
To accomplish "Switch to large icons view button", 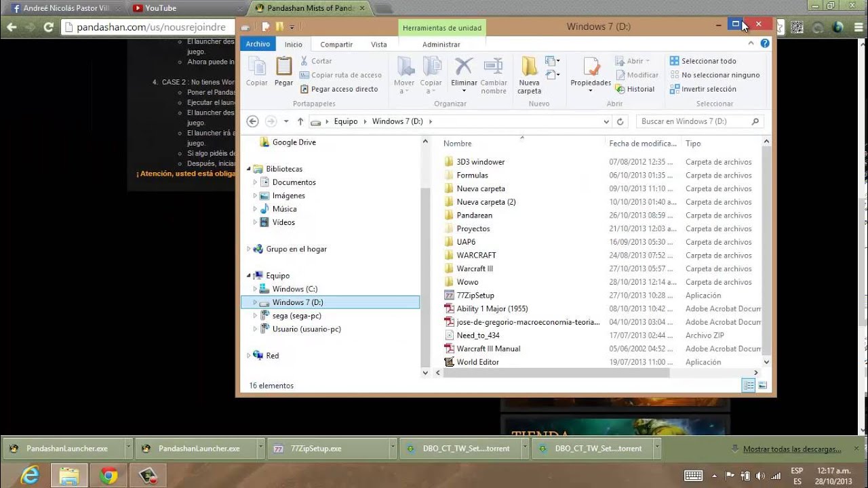I will pos(762,385).
